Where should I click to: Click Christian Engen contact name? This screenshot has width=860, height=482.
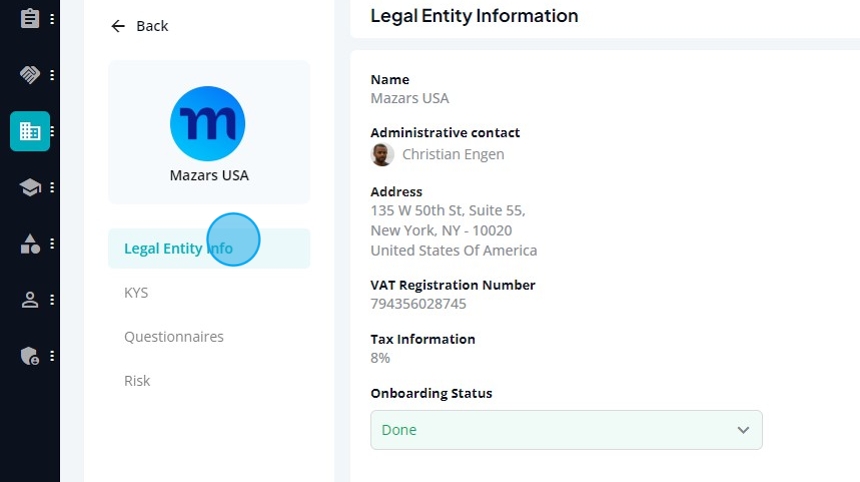(453, 155)
